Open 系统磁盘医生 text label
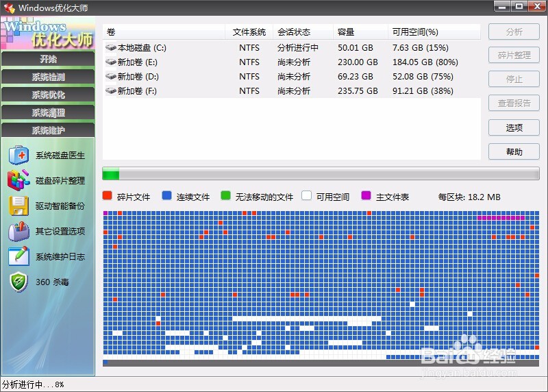548x392 pixels. pyautogui.click(x=60, y=156)
